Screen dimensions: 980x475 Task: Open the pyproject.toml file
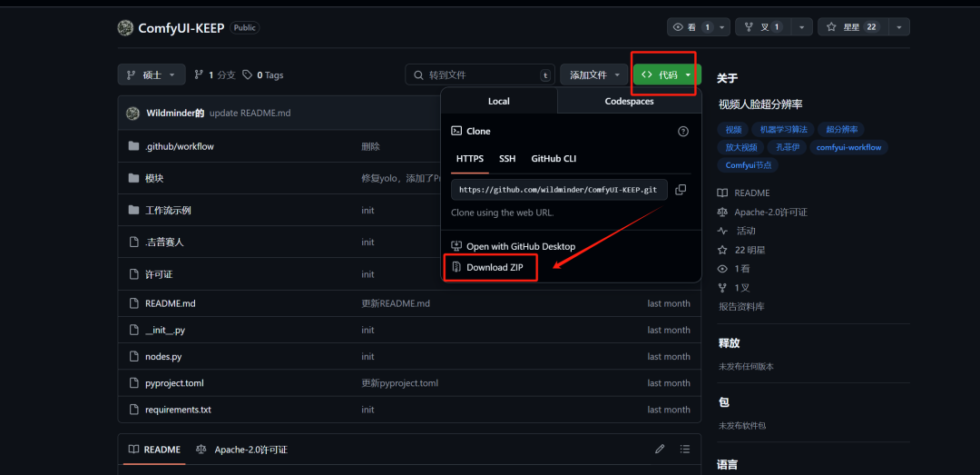tap(174, 383)
